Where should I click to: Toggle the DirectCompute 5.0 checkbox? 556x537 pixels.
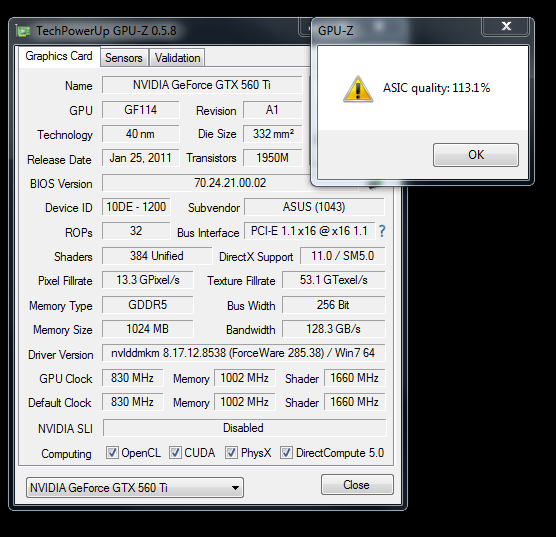(287, 453)
